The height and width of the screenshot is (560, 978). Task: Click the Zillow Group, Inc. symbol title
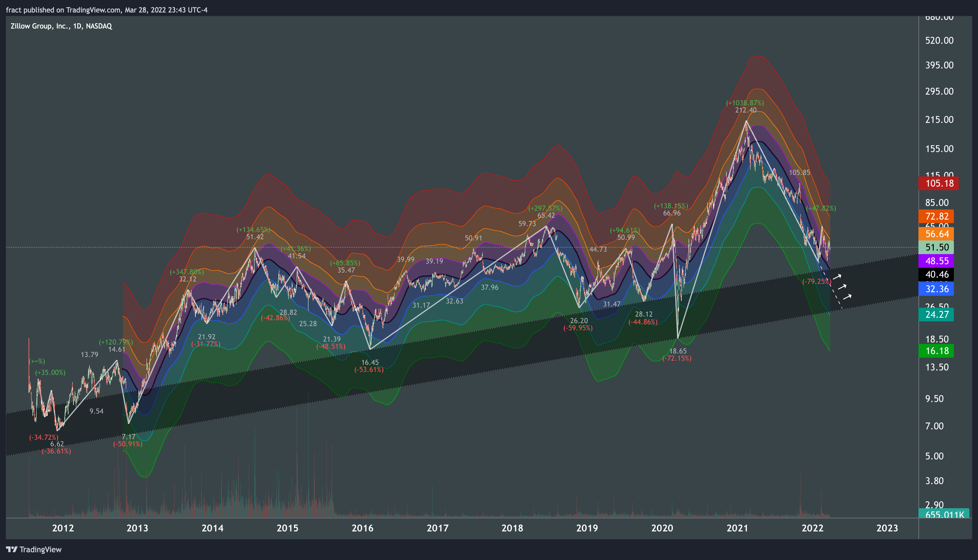61,26
